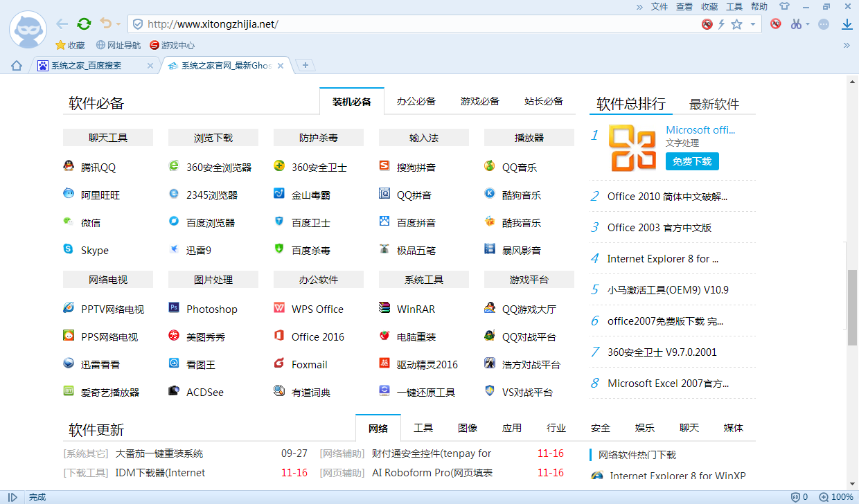This screenshot has width=859, height=504.
Task: Open the 查看 menu
Action: pyautogui.click(x=684, y=6)
